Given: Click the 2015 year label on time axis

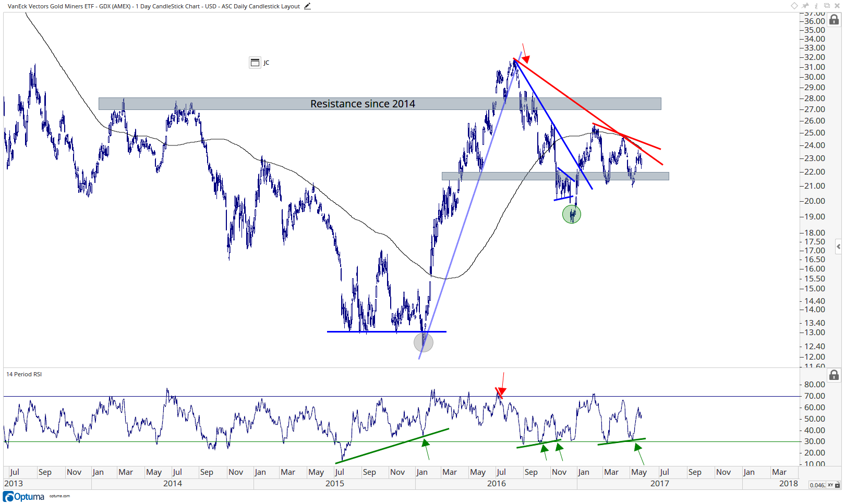Looking at the screenshot, I should (335, 483).
